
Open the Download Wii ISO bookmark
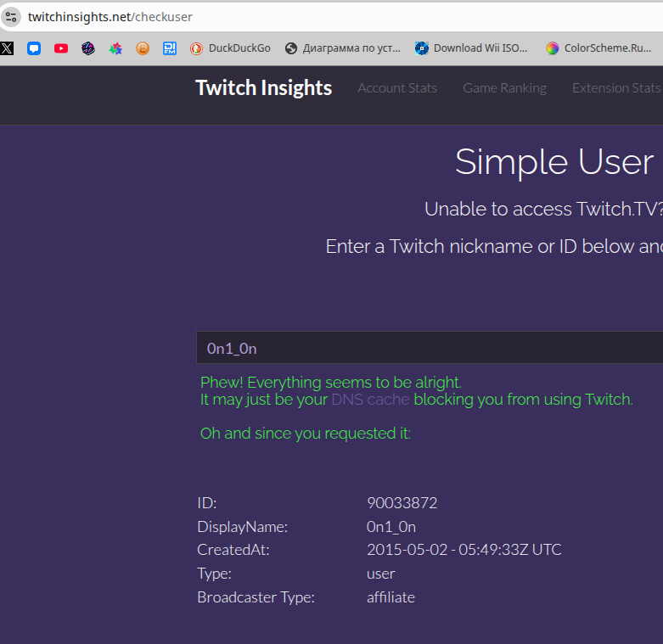pyautogui.click(x=471, y=48)
